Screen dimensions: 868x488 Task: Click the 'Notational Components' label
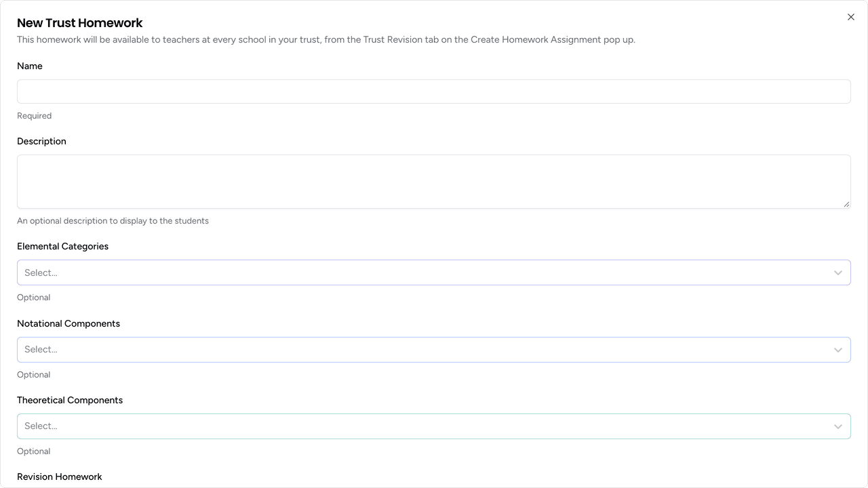[x=68, y=323]
